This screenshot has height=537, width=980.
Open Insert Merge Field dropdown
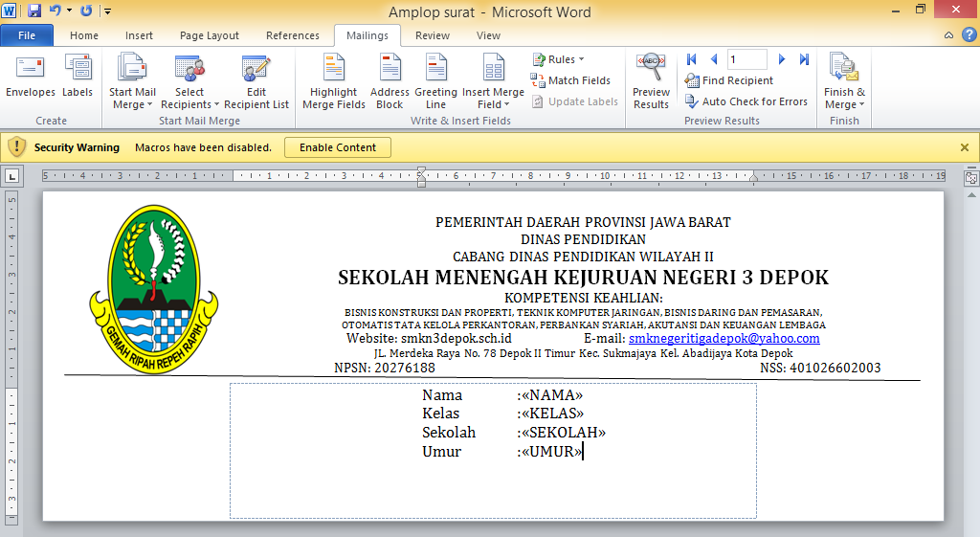pyautogui.click(x=493, y=81)
